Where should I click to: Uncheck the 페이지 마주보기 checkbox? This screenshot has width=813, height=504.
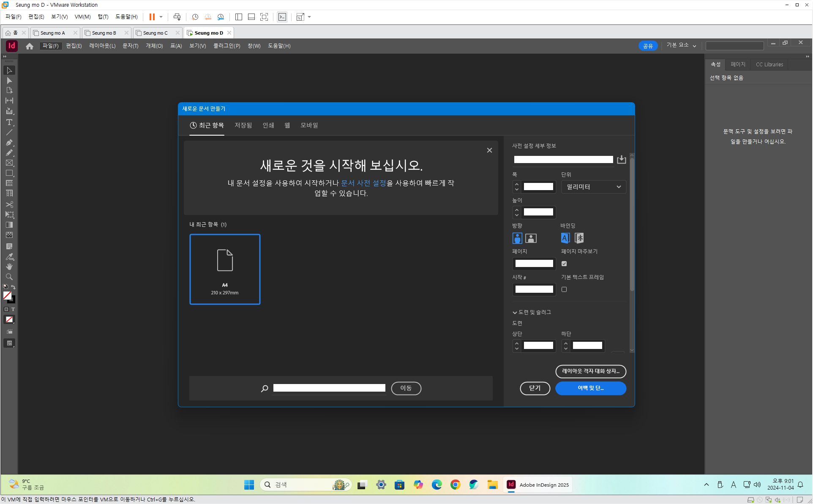[564, 264]
